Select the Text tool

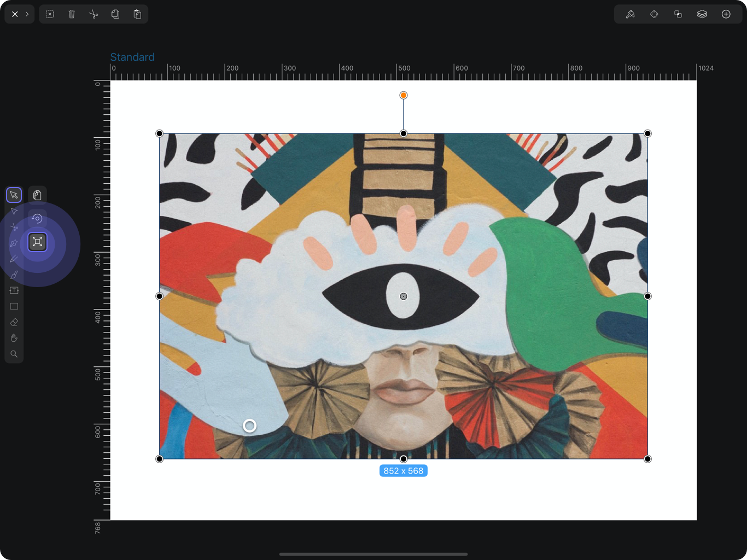14,290
